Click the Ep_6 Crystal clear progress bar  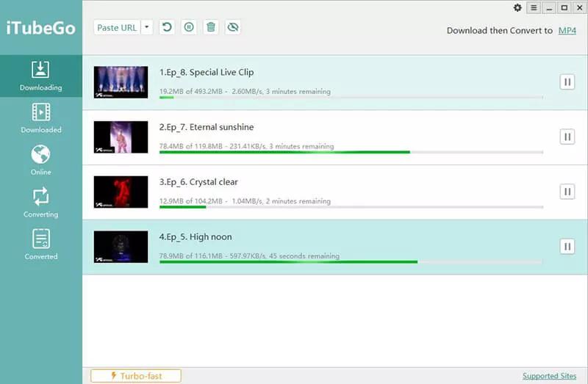click(351, 207)
